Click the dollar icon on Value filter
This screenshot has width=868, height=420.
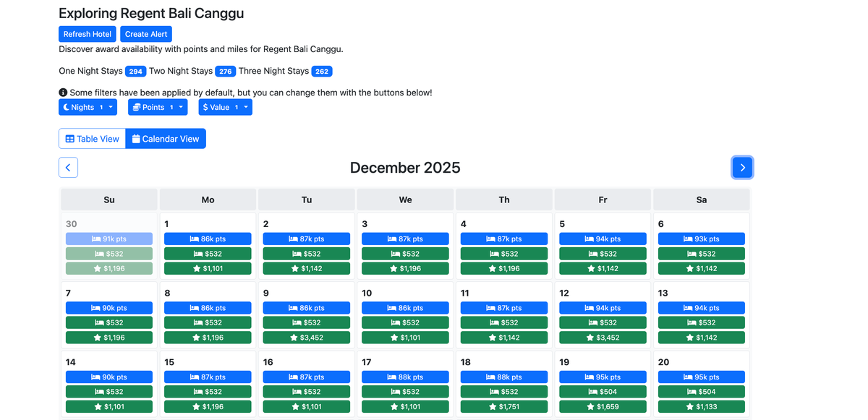(x=205, y=108)
